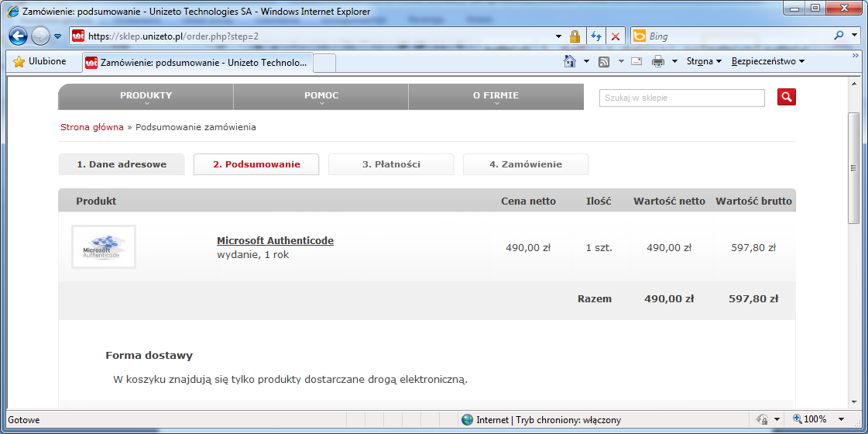Open the Microsoft Authenticode product link
Screen dimensions: 868x434
click(275, 240)
